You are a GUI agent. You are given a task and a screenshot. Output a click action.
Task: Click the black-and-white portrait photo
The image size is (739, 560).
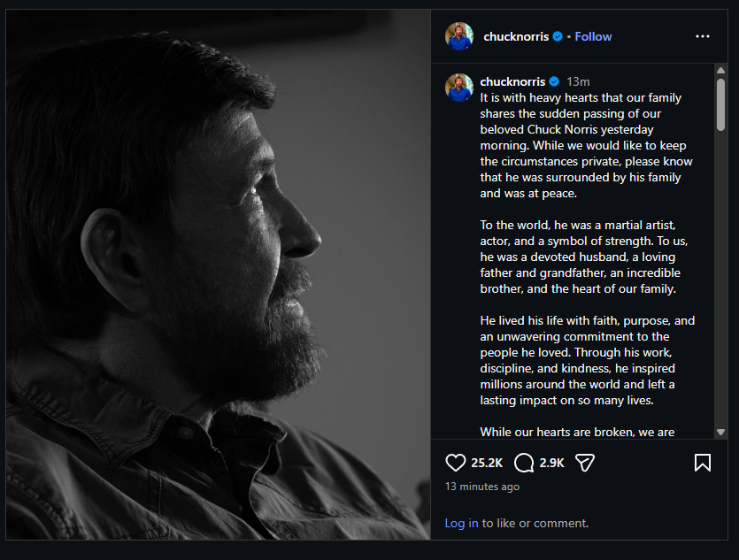219,274
